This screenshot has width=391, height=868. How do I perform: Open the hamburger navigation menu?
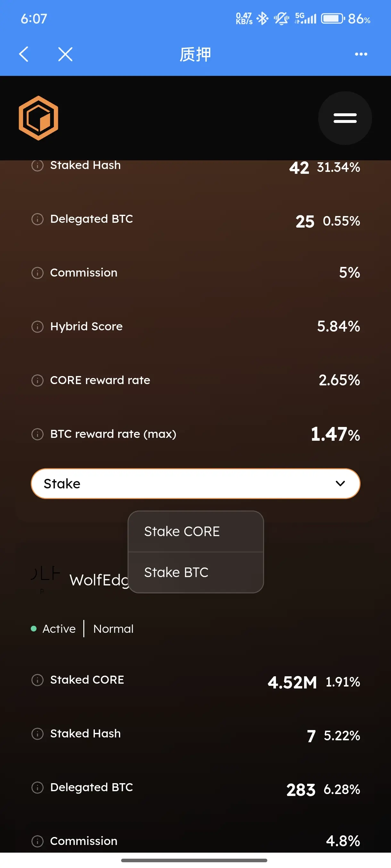tap(345, 118)
